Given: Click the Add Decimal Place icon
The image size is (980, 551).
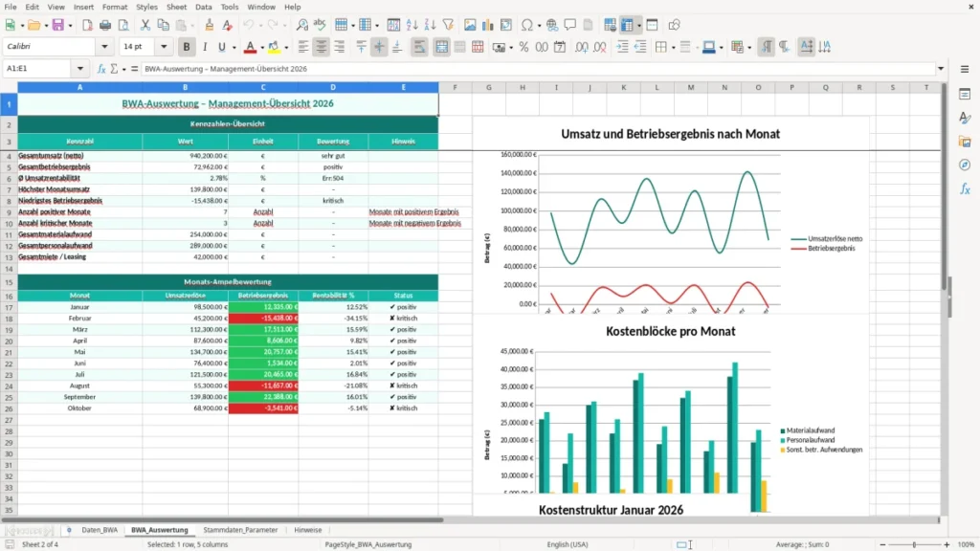Looking at the screenshot, I should click(x=581, y=47).
